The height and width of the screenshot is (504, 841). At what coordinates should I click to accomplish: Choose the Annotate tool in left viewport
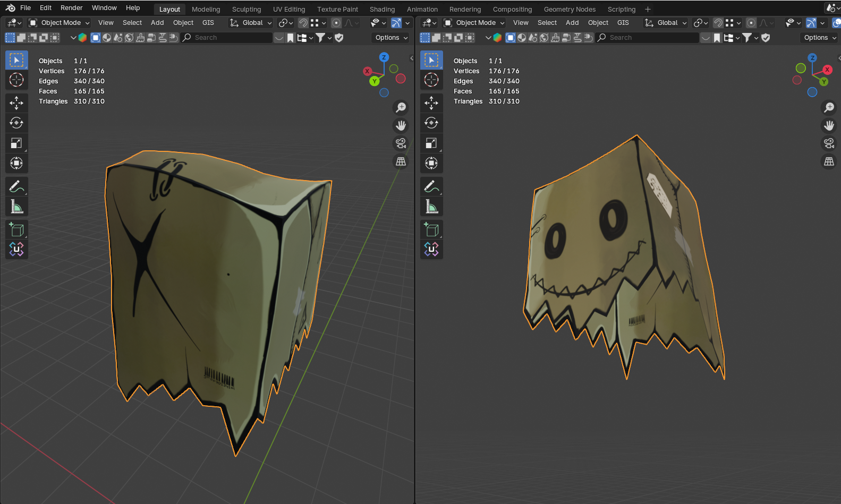point(16,186)
